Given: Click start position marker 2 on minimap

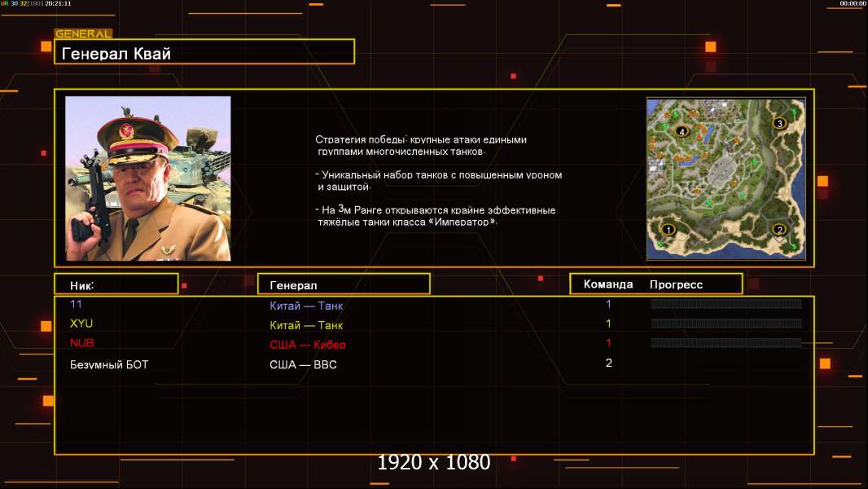Looking at the screenshot, I should [779, 229].
